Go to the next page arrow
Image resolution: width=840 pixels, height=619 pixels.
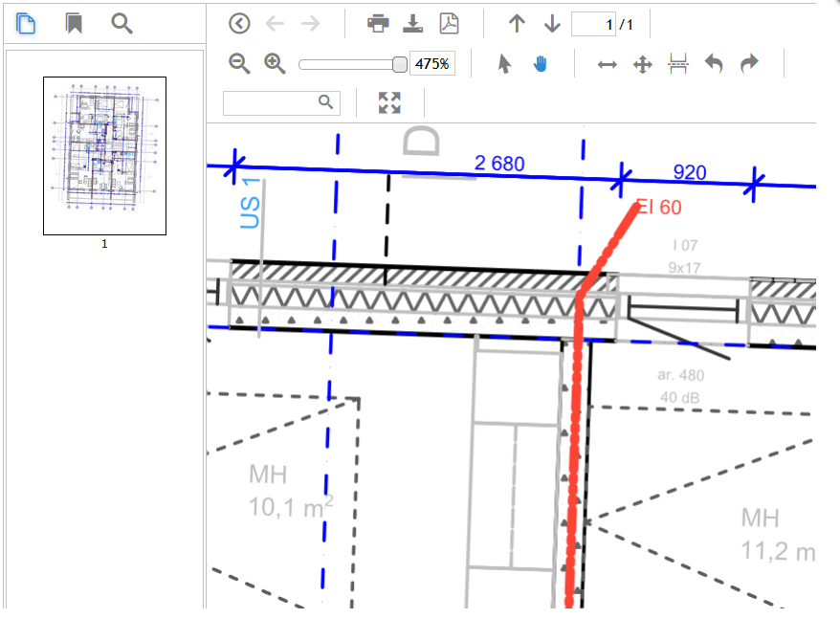point(552,24)
